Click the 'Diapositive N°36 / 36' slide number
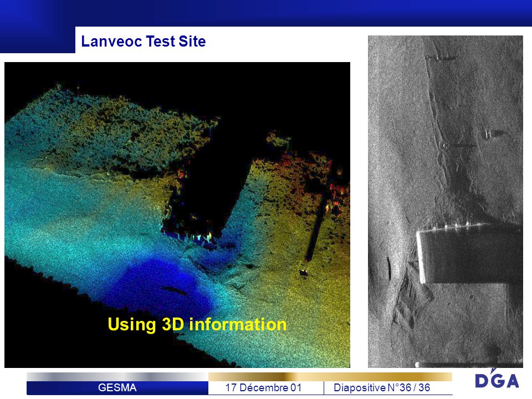 pyautogui.click(x=382, y=387)
